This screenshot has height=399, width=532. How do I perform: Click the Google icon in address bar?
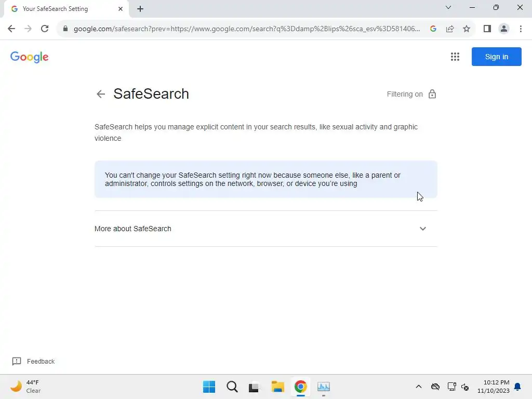(x=433, y=29)
